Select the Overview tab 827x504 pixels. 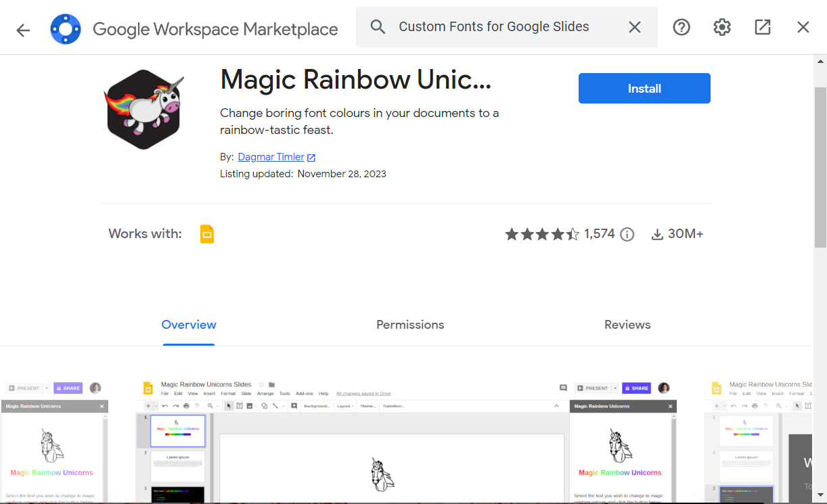188,325
